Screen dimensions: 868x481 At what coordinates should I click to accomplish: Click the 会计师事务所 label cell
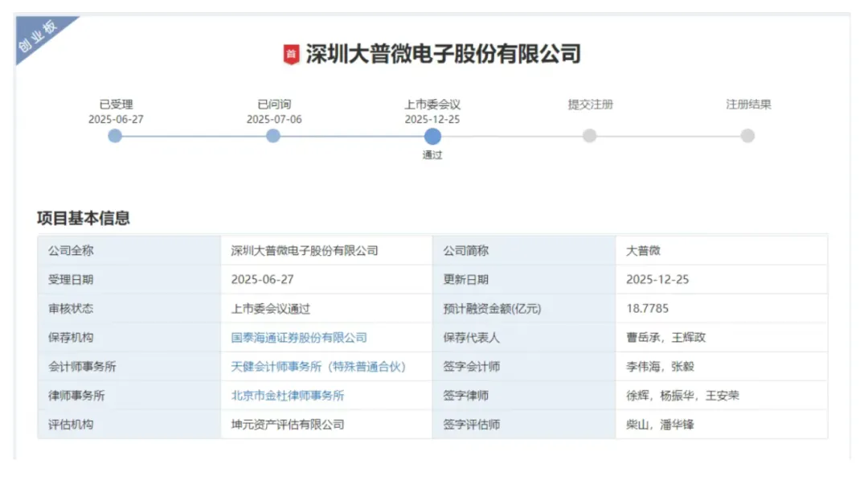(x=129, y=366)
